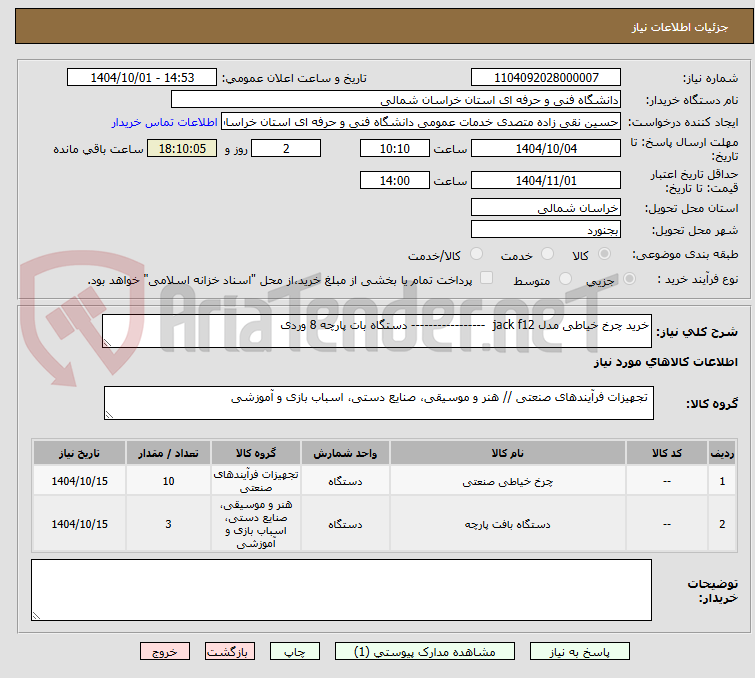Click the واحد شمارش column header
The height and width of the screenshot is (678, 755).
pyautogui.click(x=345, y=453)
